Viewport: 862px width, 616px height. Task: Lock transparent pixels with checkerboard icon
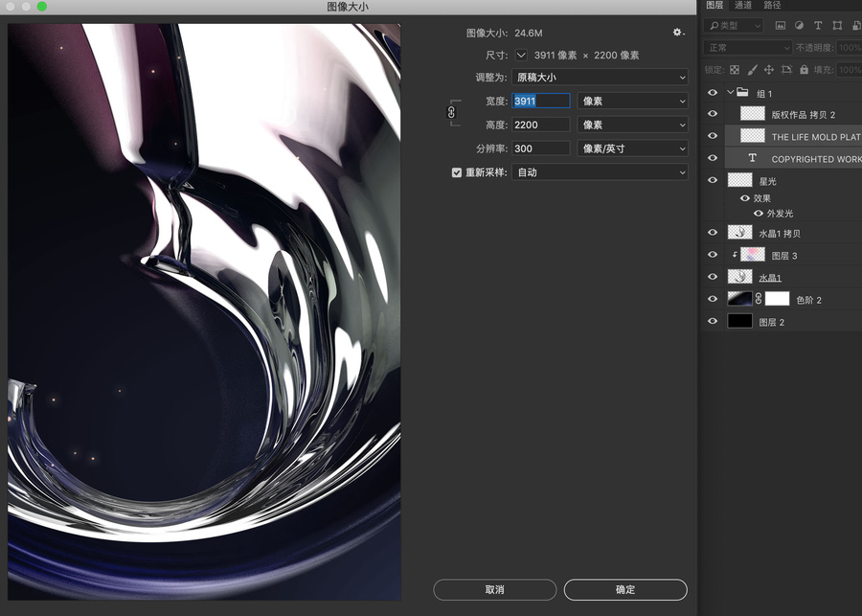735,70
